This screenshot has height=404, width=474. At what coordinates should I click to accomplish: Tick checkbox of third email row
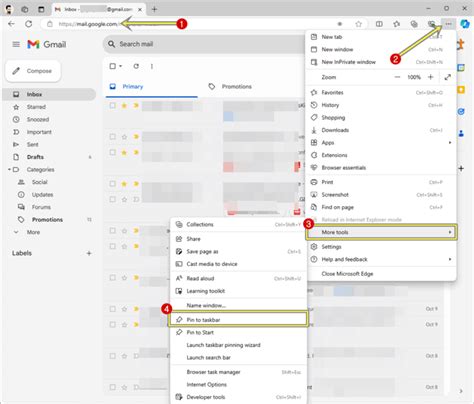click(x=113, y=152)
